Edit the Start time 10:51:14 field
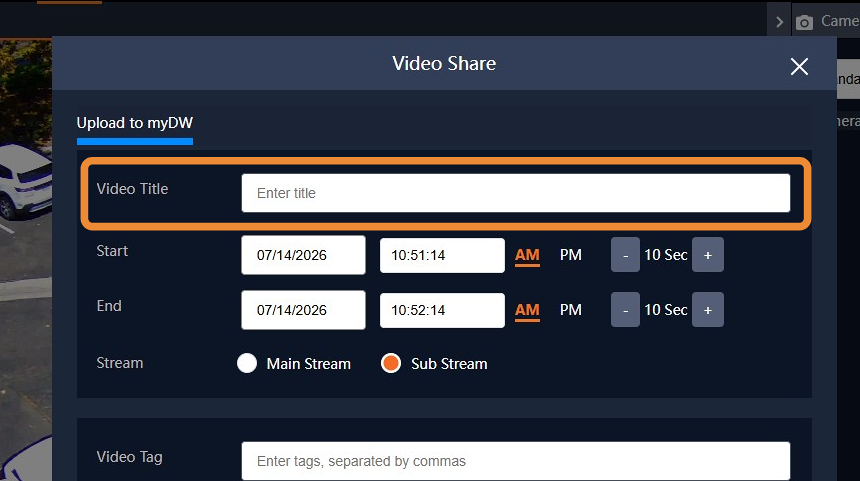Screen dimensions: 860x481 442,255
